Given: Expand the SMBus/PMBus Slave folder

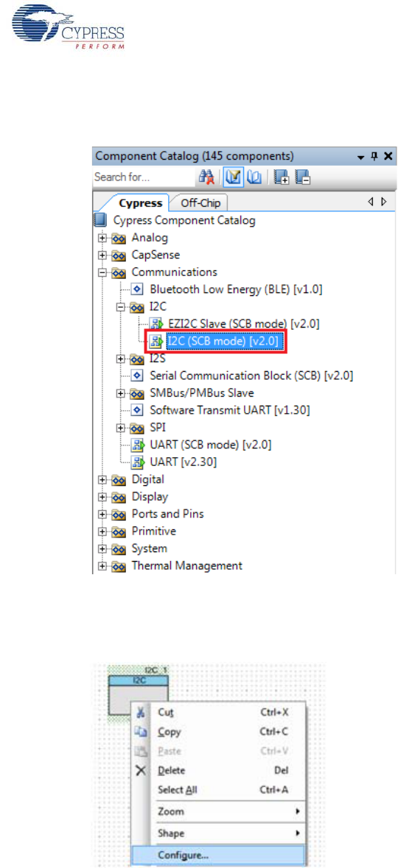Looking at the screenshot, I should coord(120,393).
